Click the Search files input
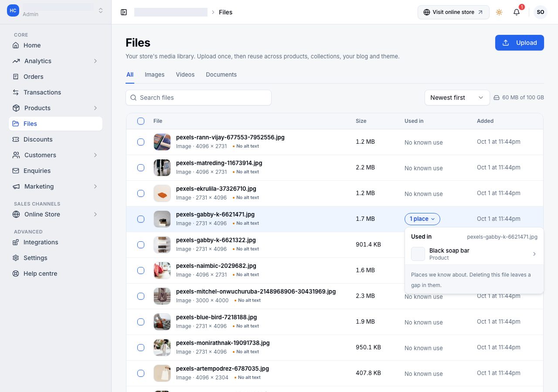The height and width of the screenshot is (392, 558). (x=199, y=98)
